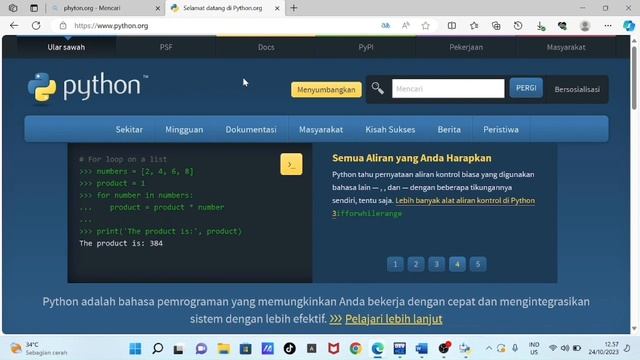The width and height of the screenshot is (640, 360).
Task: Open the Berita menu
Action: tap(449, 129)
